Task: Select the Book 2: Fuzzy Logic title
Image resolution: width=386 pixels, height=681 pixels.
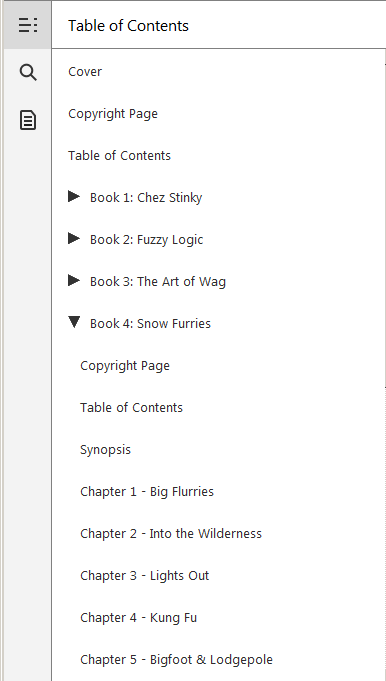Action: tap(146, 240)
